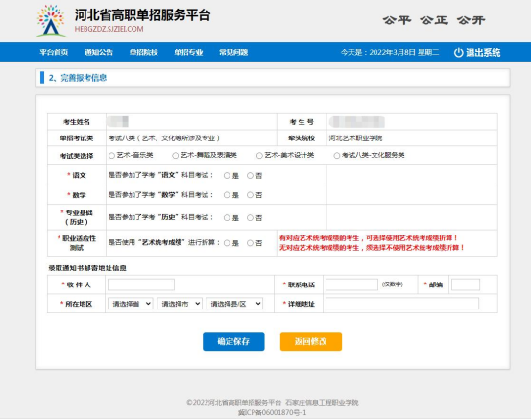The width and height of the screenshot is (532, 420).
Task: Go to 平台首页 in navigation bar
Action: [x=54, y=52]
